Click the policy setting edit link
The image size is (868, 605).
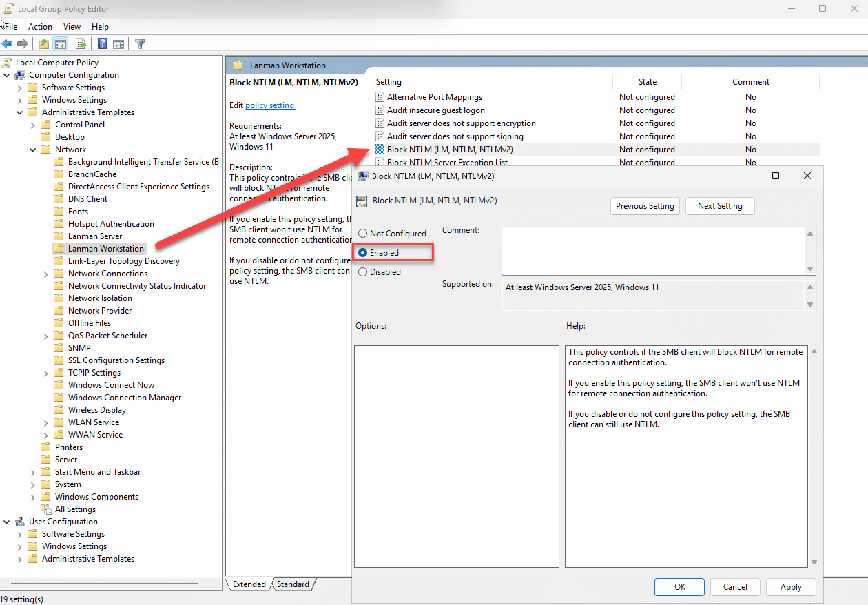click(x=270, y=105)
